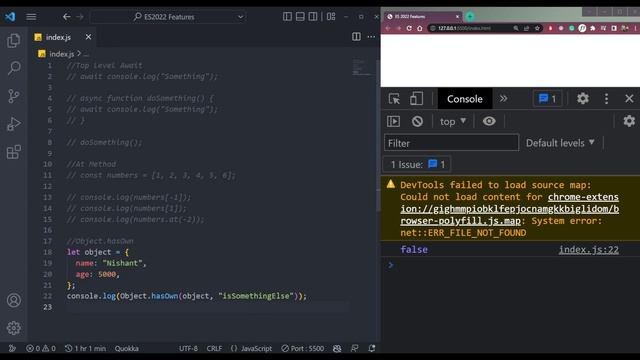This screenshot has height=360, width=640.
Task: Click Quokka in the status bar
Action: [x=127, y=348]
